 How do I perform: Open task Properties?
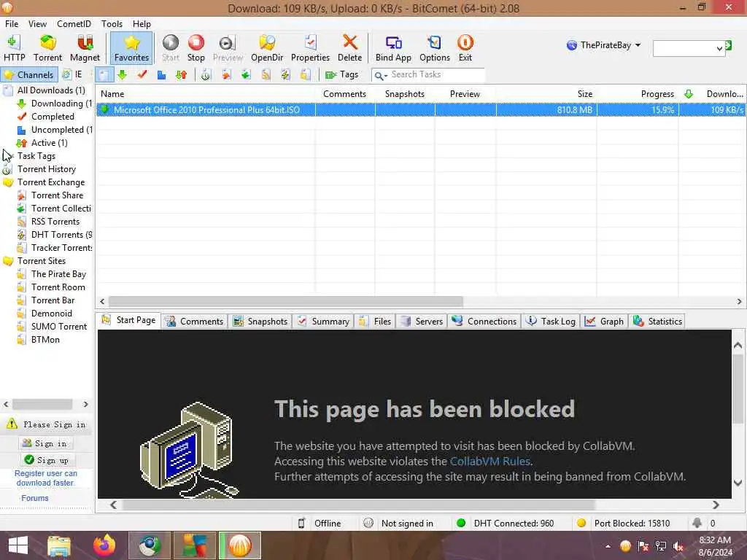coord(310,48)
